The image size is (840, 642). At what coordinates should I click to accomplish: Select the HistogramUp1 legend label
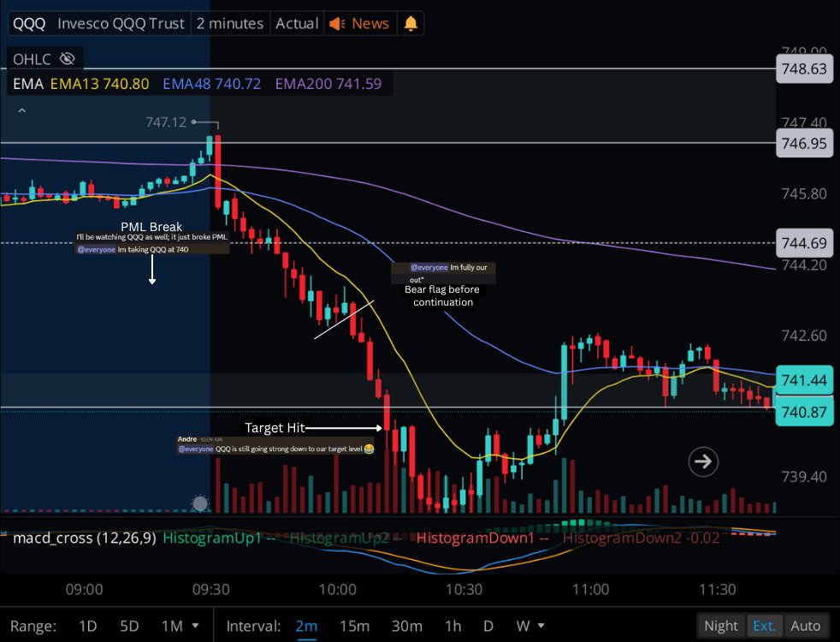tap(212, 538)
